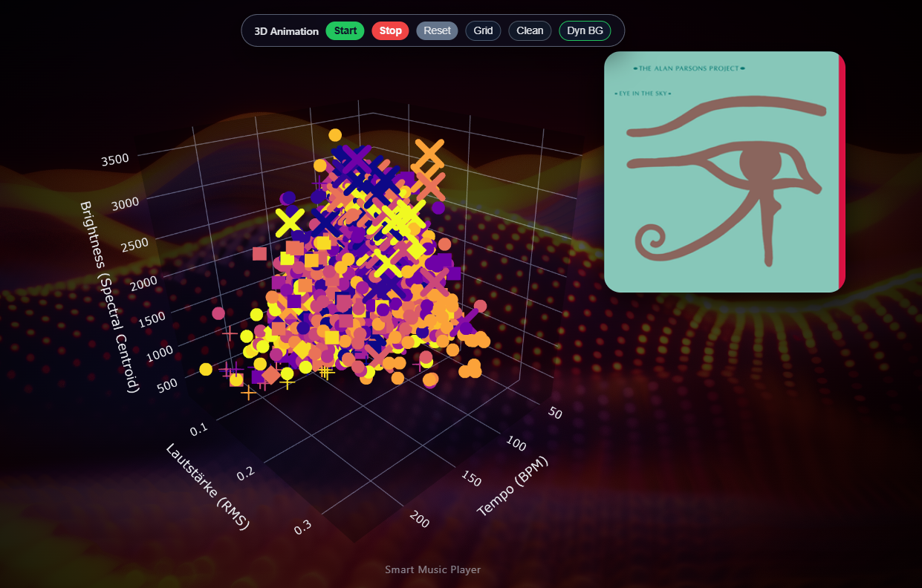Toggle the Grid display
The width and height of the screenshot is (922, 588).
(483, 30)
